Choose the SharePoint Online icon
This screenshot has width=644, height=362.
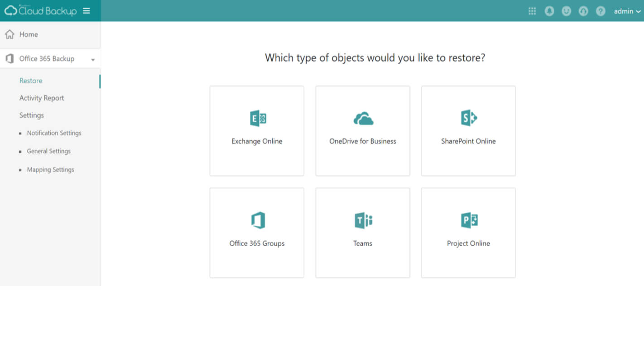(x=469, y=118)
